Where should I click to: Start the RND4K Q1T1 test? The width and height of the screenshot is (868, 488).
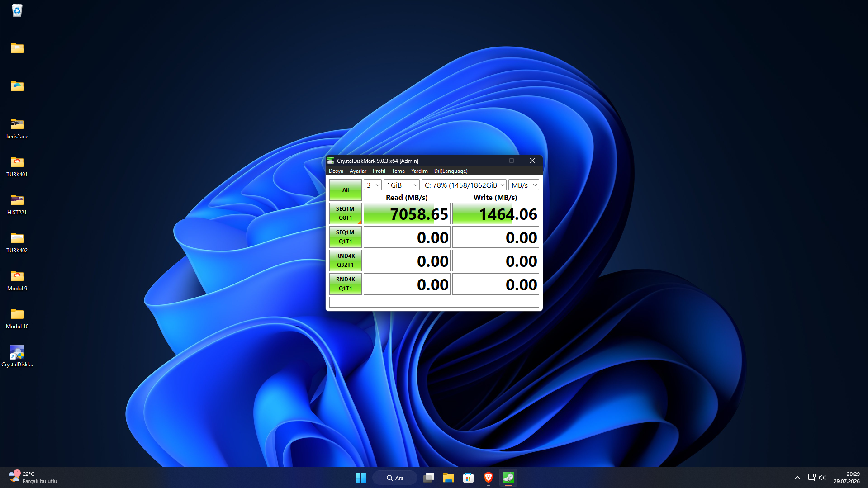(346, 284)
